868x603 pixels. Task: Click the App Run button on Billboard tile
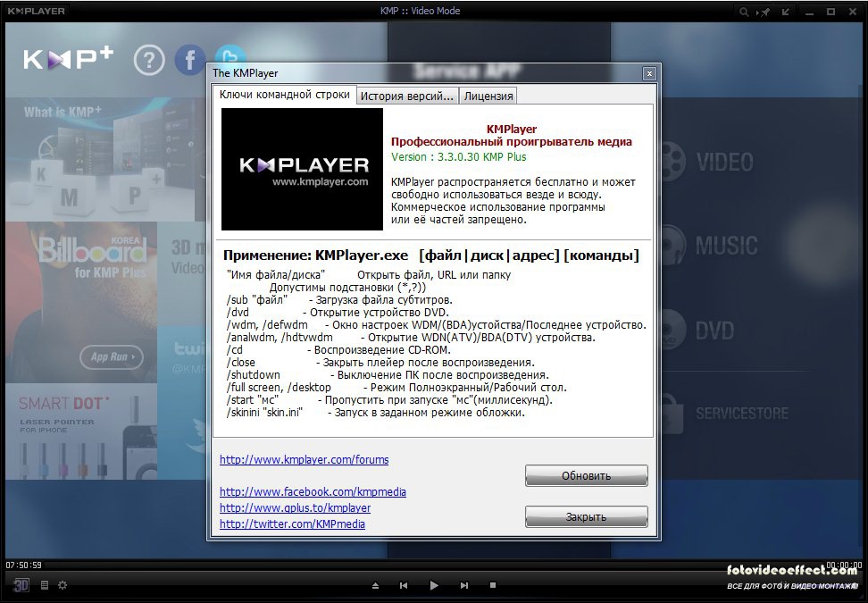(x=112, y=357)
